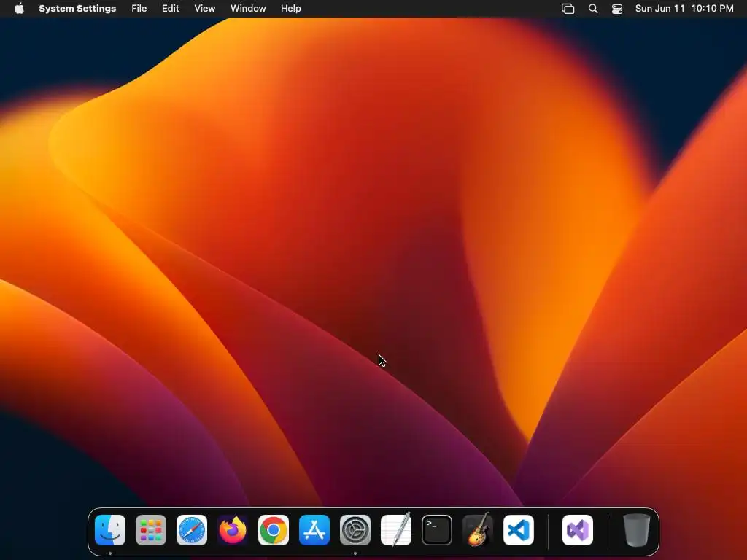
Task: Open purple Visual Studio icon
Action: [578, 530]
